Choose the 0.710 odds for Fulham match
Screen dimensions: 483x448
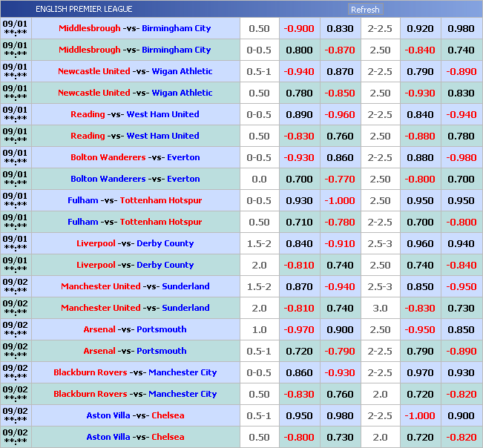299,223
